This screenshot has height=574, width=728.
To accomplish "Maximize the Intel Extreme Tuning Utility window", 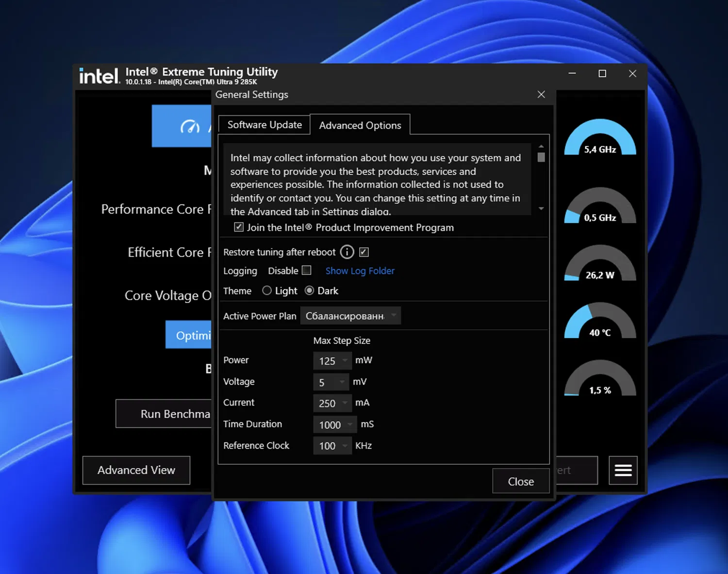I will [x=602, y=73].
